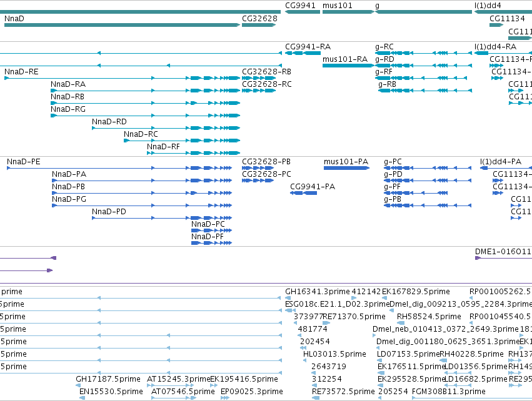Select the CG32628 gene label

[259, 18]
